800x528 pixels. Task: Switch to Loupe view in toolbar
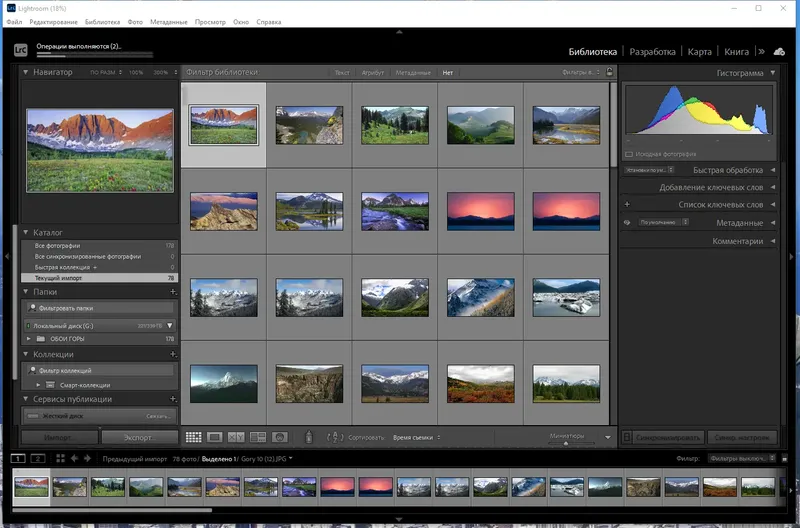[x=215, y=437]
